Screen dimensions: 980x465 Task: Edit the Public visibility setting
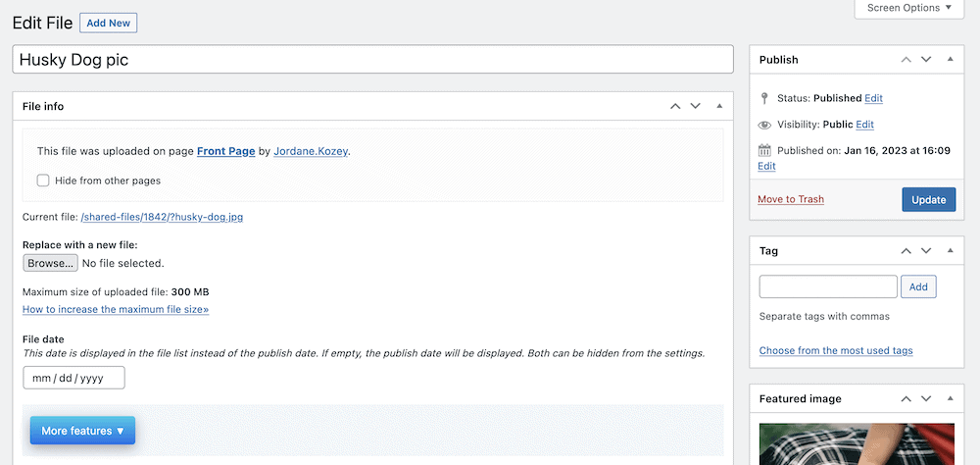(864, 125)
